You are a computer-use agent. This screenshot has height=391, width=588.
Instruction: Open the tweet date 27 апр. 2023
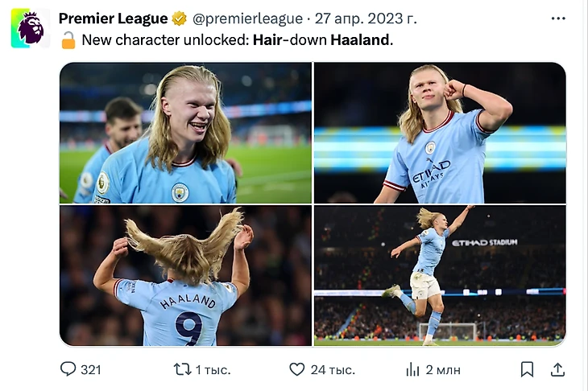click(366, 19)
